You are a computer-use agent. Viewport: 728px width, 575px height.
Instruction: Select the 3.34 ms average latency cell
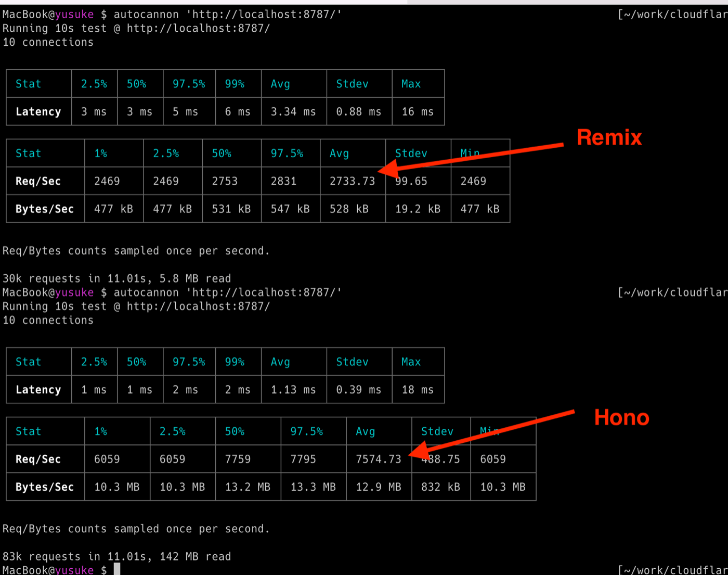point(293,111)
